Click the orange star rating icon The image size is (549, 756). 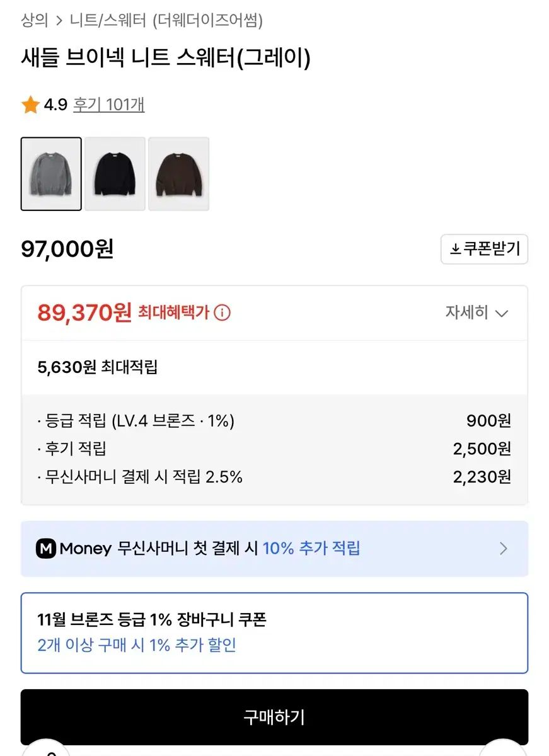pos(30,105)
